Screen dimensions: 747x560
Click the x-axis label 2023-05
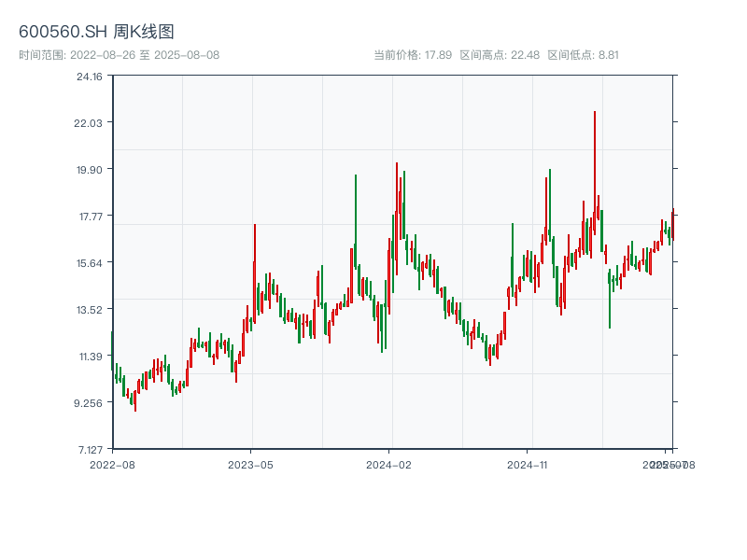tap(250, 465)
